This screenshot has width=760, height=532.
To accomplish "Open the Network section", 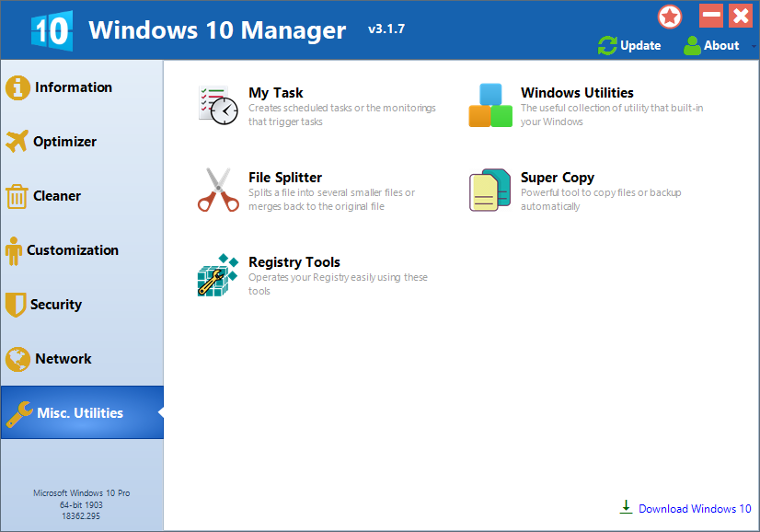I will (x=63, y=359).
